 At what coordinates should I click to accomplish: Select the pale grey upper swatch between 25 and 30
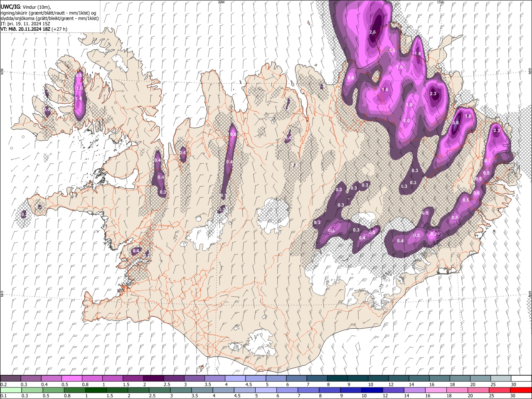point(500,378)
